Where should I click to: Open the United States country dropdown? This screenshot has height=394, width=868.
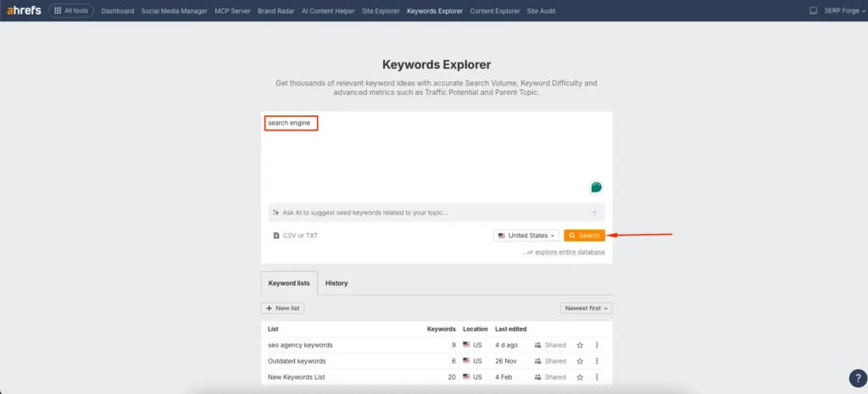point(526,236)
